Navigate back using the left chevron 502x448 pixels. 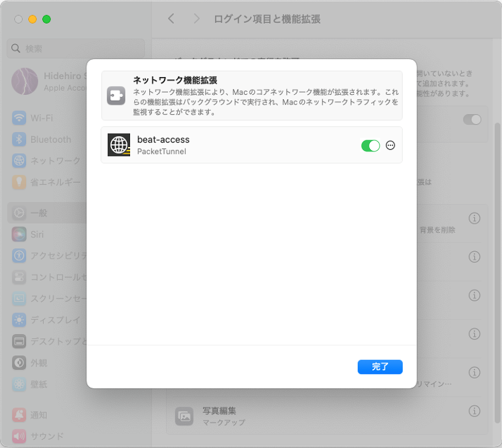click(x=171, y=19)
